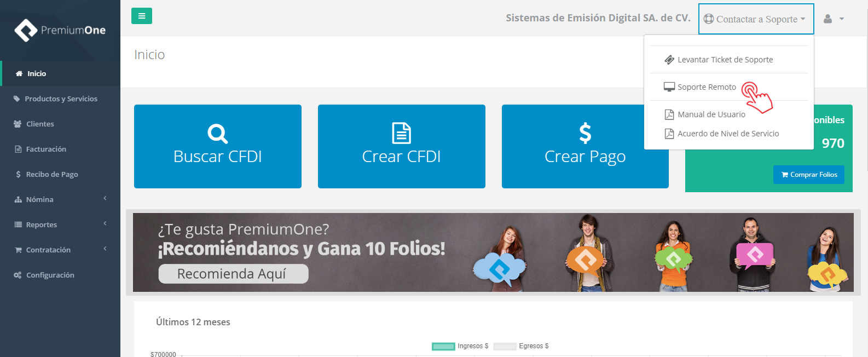Expand the Nómina submenu chevron

[105, 198]
